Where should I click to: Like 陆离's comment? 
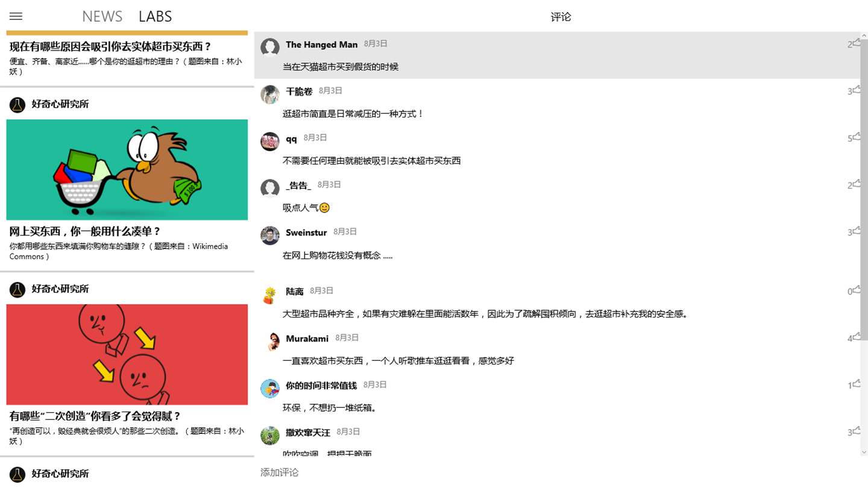click(857, 290)
